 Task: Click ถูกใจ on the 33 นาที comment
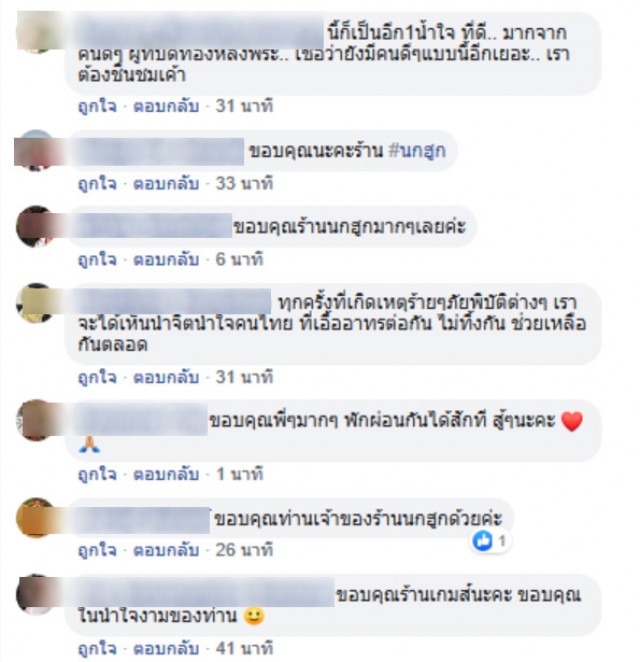[98, 184]
